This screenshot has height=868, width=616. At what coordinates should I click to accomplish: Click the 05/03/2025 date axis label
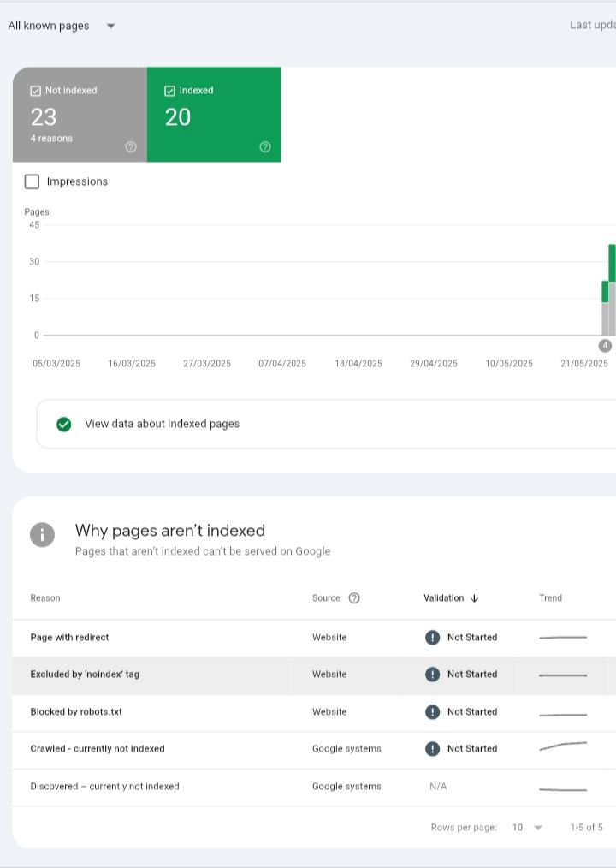[x=56, y=363]
